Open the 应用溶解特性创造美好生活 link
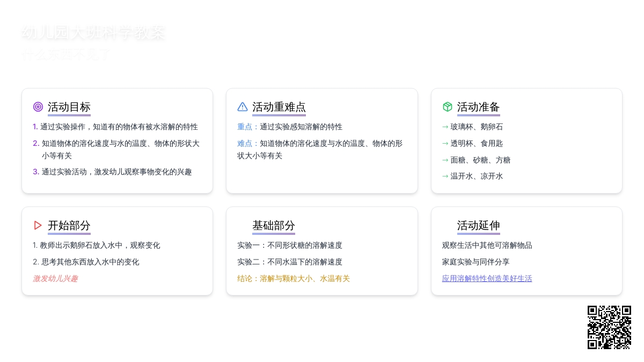 click(487, 278)
